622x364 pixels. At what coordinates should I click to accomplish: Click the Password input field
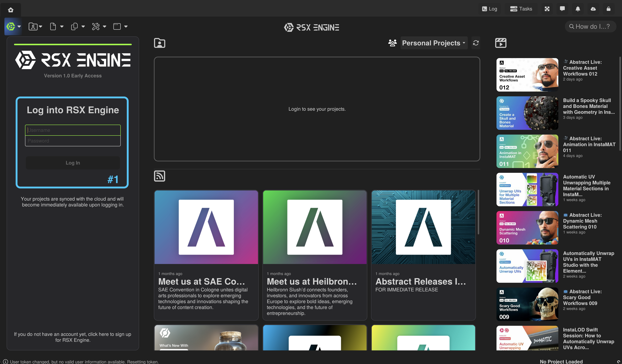pos(73,141)
